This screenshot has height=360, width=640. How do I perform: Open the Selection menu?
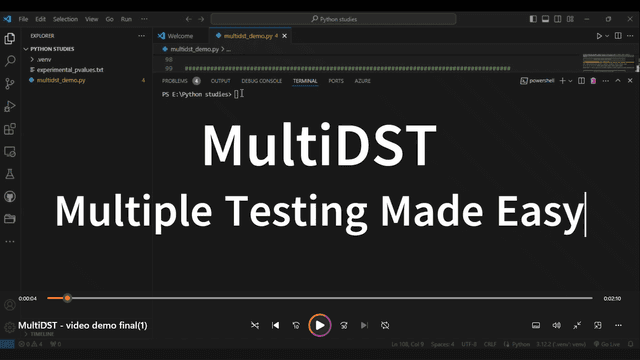click(x=65, y=19)
